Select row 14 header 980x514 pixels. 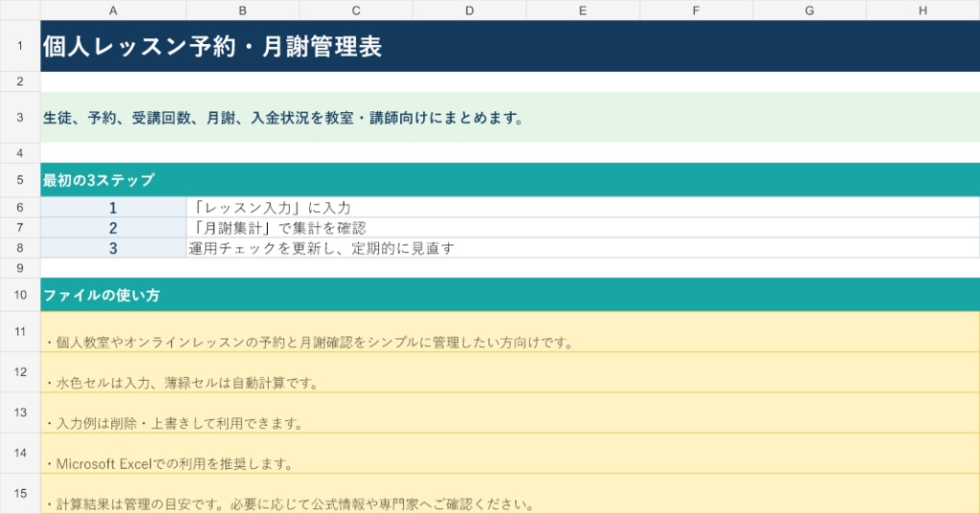coord(20,453)
